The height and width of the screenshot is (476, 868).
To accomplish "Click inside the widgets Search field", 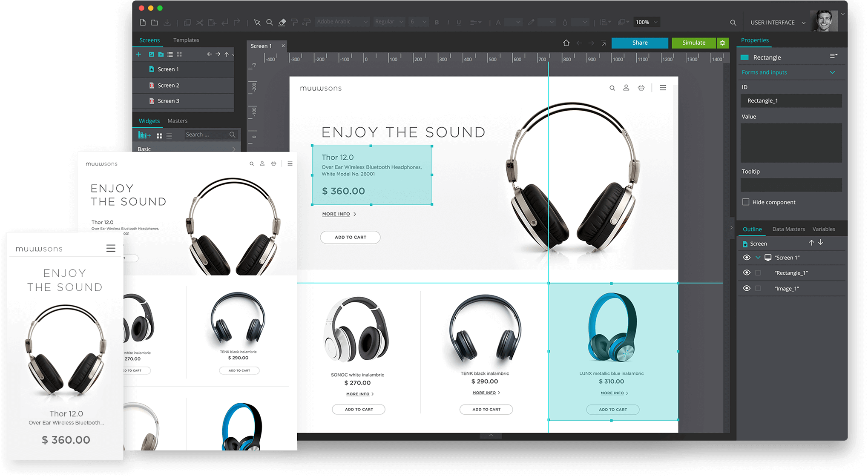I will 207,135.
